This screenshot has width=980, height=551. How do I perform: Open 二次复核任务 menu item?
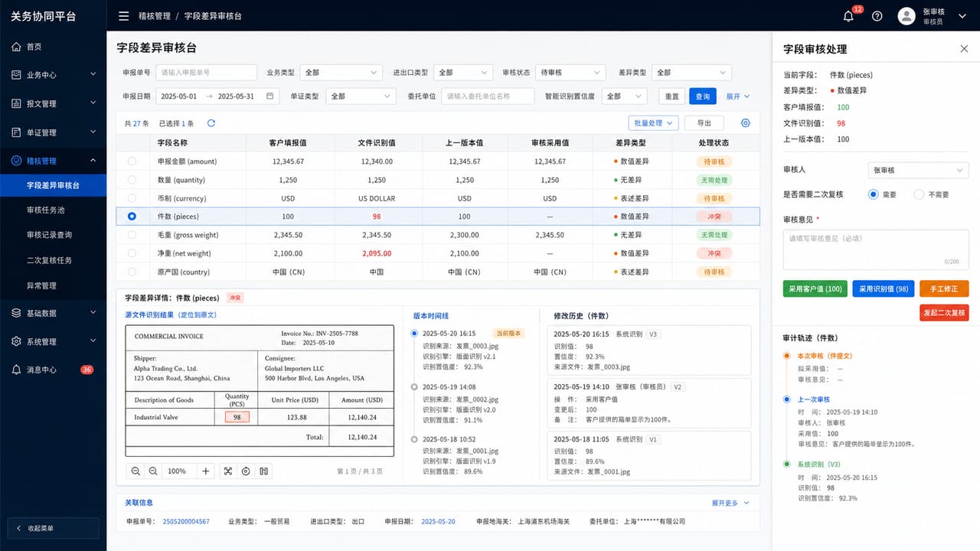(53, 260)
